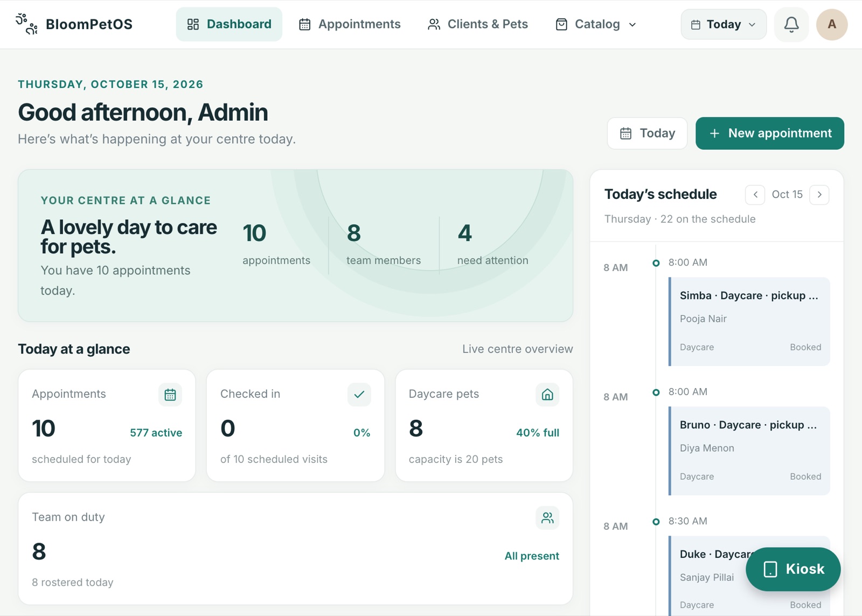862x616 pixels.
Task: Expand the Catalog menu
Action: point(596,24)
